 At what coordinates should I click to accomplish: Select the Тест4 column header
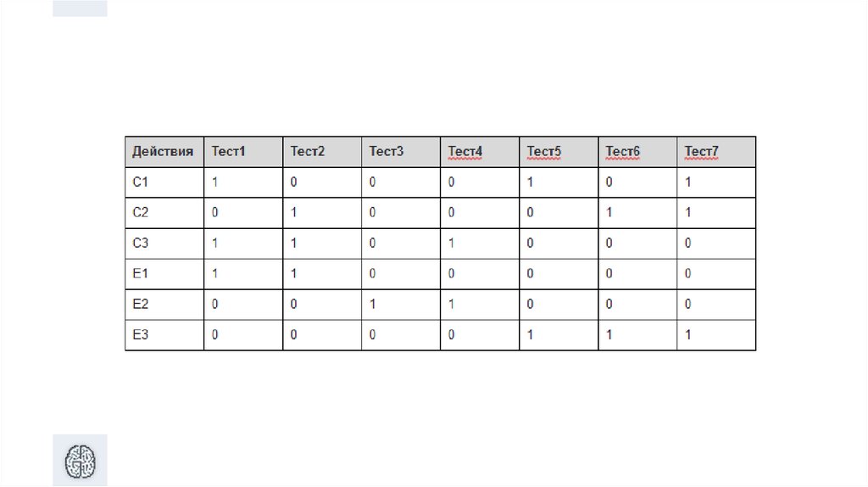[465, 152]
